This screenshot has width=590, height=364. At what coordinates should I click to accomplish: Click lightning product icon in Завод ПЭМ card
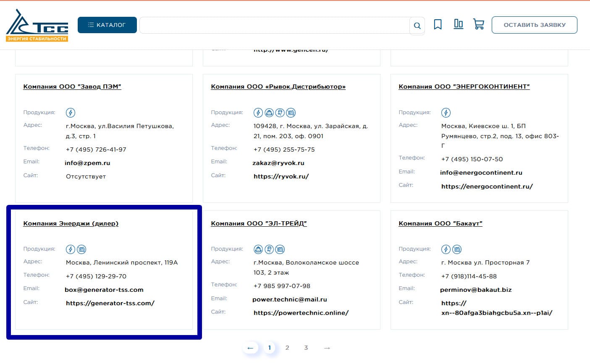71,113
